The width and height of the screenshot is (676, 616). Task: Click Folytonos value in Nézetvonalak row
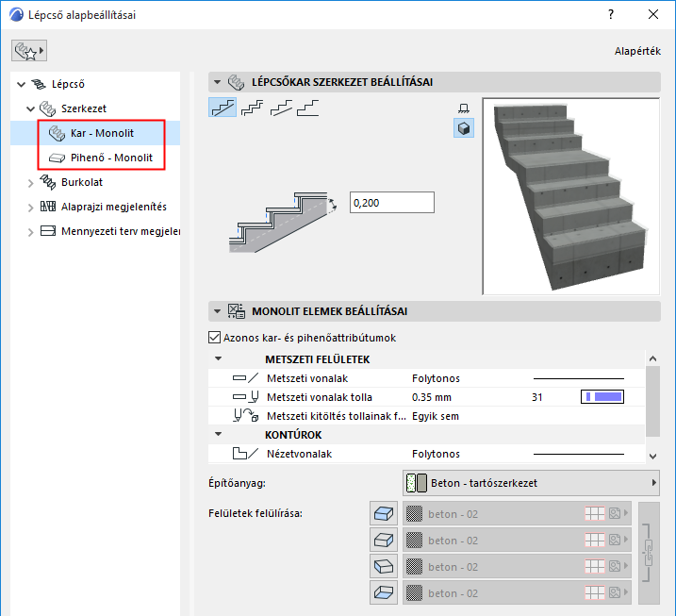(x=436, y=454)
